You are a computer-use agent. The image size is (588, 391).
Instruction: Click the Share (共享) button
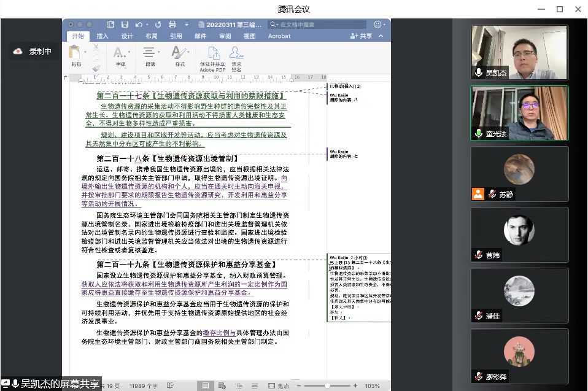click(x=362, y=36)
